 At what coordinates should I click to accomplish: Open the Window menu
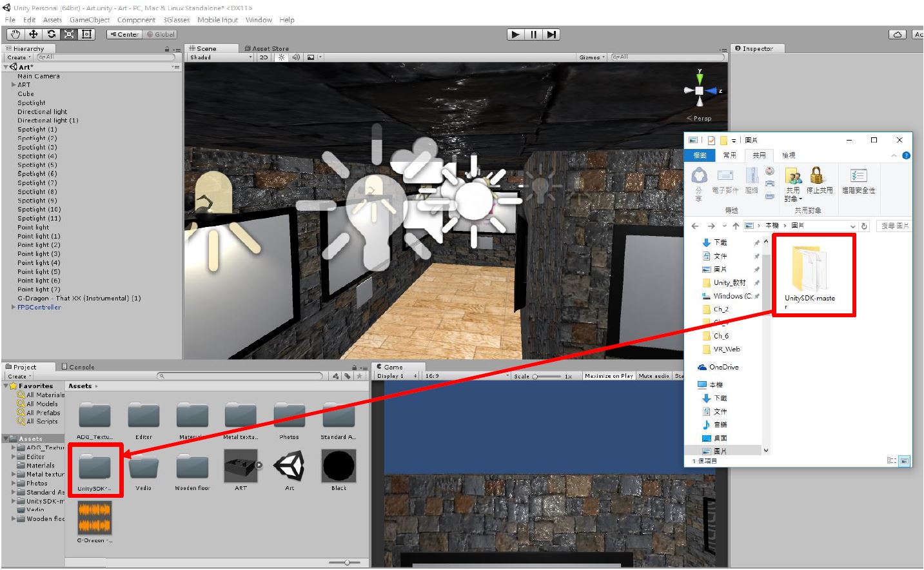(259, 20)
